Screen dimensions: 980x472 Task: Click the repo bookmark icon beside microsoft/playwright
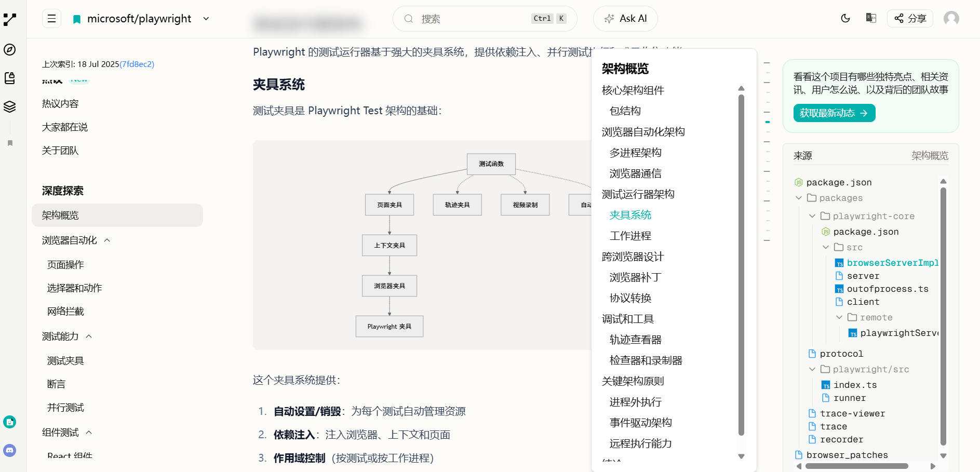pos(77,19)
